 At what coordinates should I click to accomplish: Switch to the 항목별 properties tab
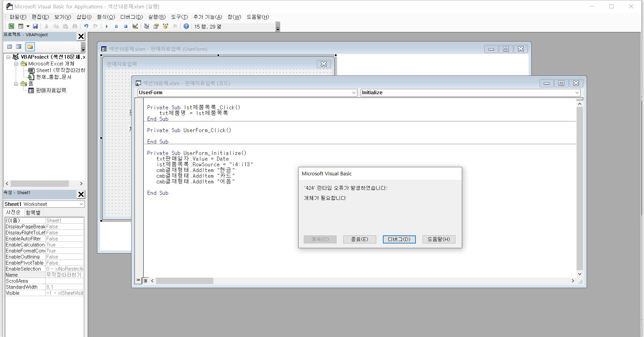tap(33, 212)
